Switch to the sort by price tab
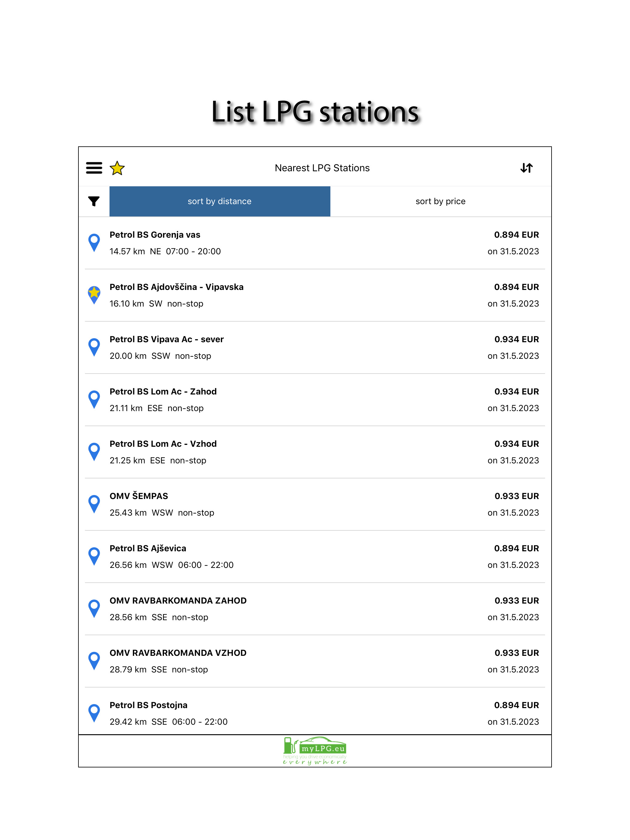This screenshot has width=630, height=840. point(440,201)
